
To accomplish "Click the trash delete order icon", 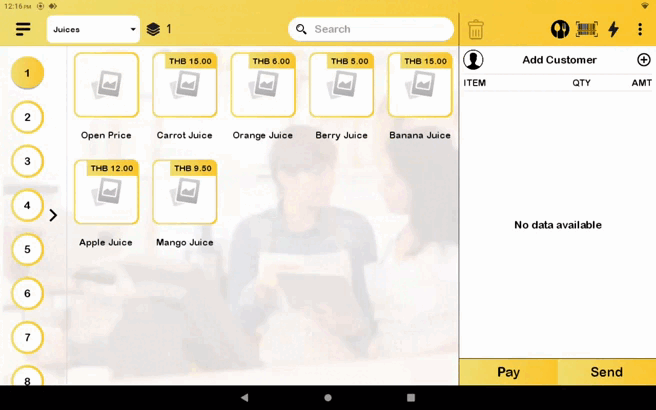I will point(476,30).
